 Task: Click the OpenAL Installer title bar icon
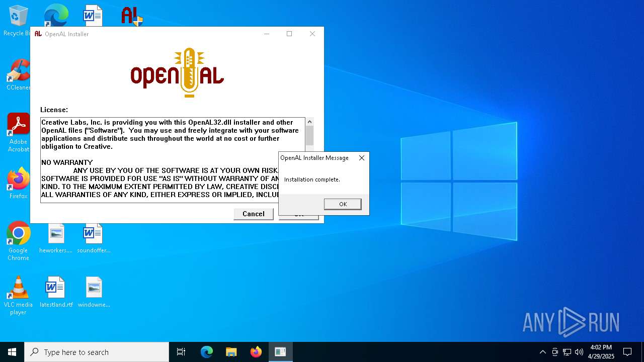(x=38, y=34)
